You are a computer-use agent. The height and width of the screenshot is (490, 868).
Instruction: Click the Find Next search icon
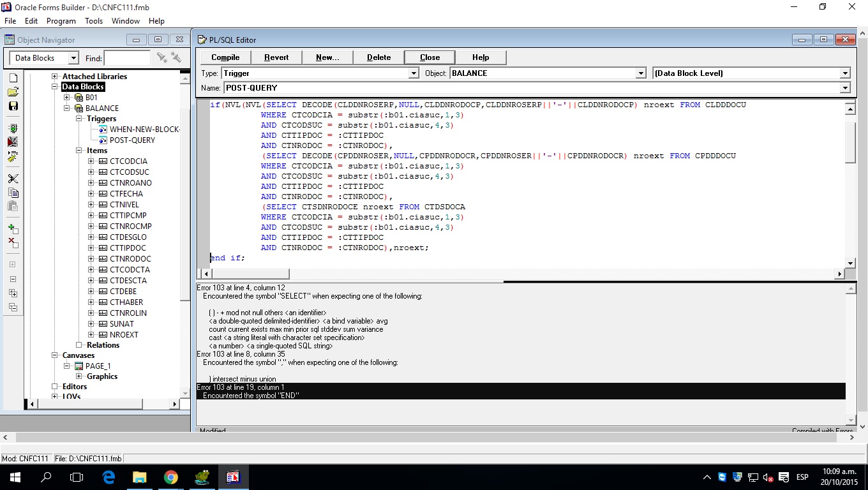(x=162, y=58)
